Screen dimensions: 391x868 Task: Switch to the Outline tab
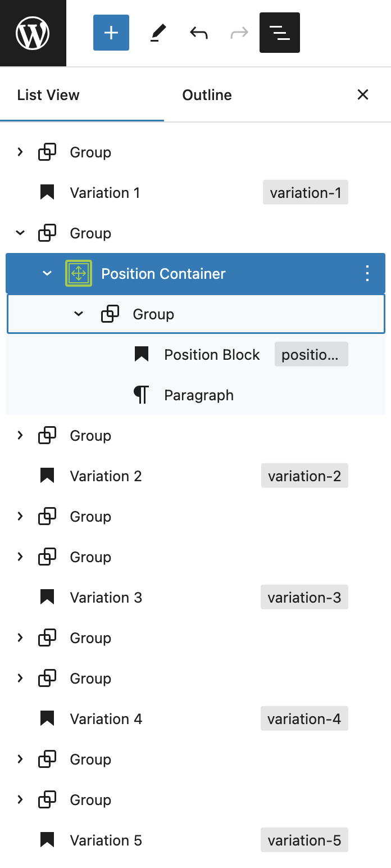click(x=207, y=95)
